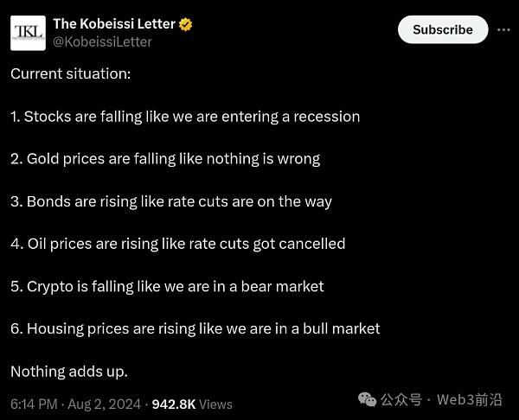The height and width of the screenshot is (420, 519).
Task: Select the line about gold prices
Action: 165,159
